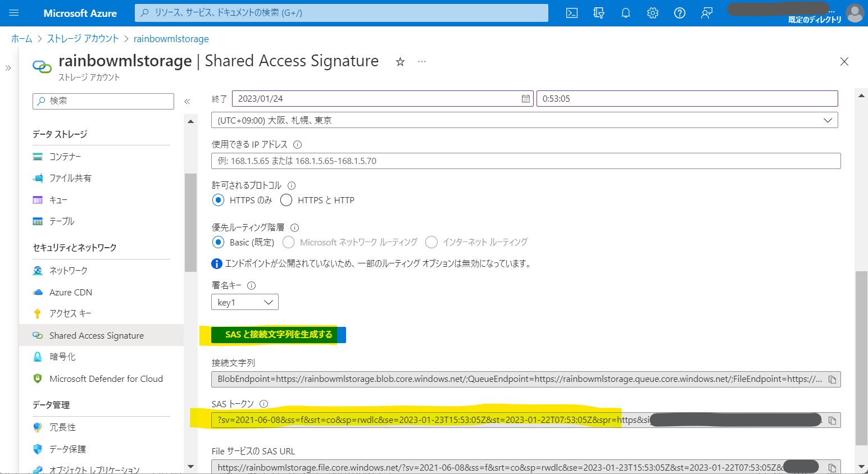This screenshot has height=474, width=868.
Task: Open the account avatar menu
Action: pyautogui.click(x=855, y=13)
